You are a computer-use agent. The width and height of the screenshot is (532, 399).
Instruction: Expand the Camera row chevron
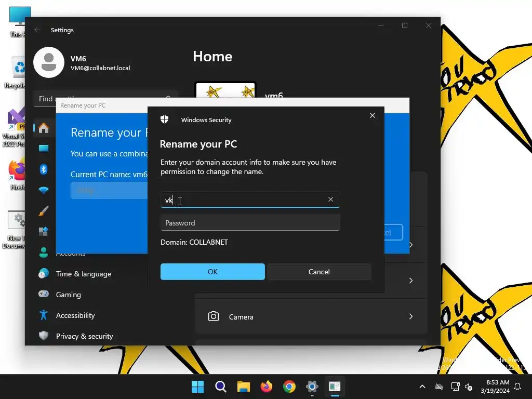click(x=411, y=316)
